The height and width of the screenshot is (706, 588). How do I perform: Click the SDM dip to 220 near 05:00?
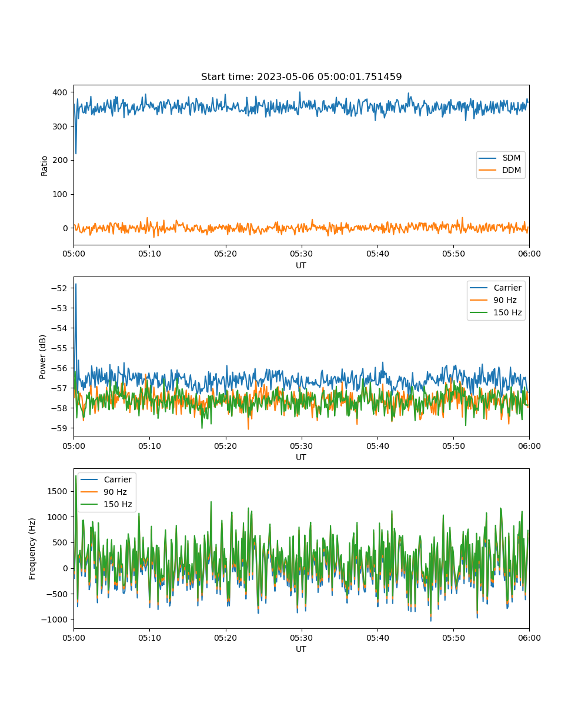[75, 152]
